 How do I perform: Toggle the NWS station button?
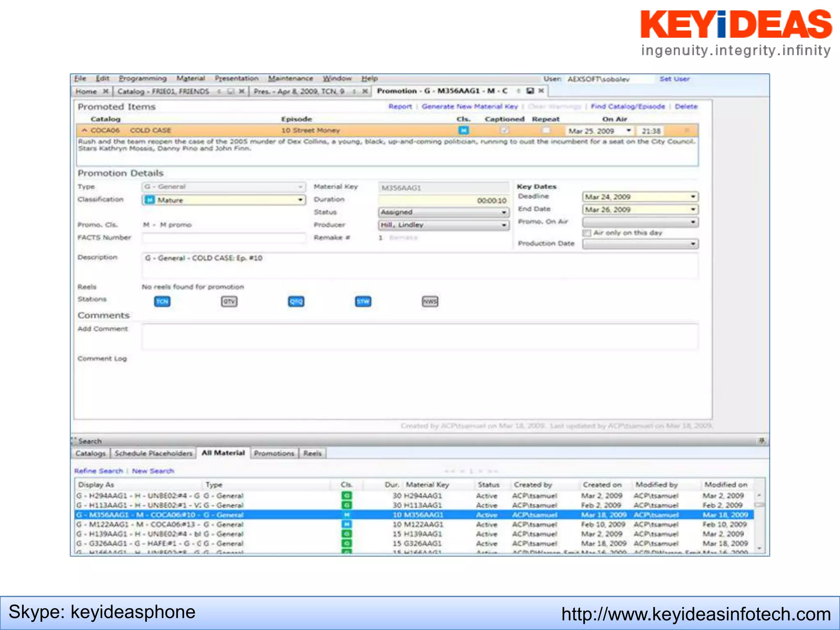(430, 302)
